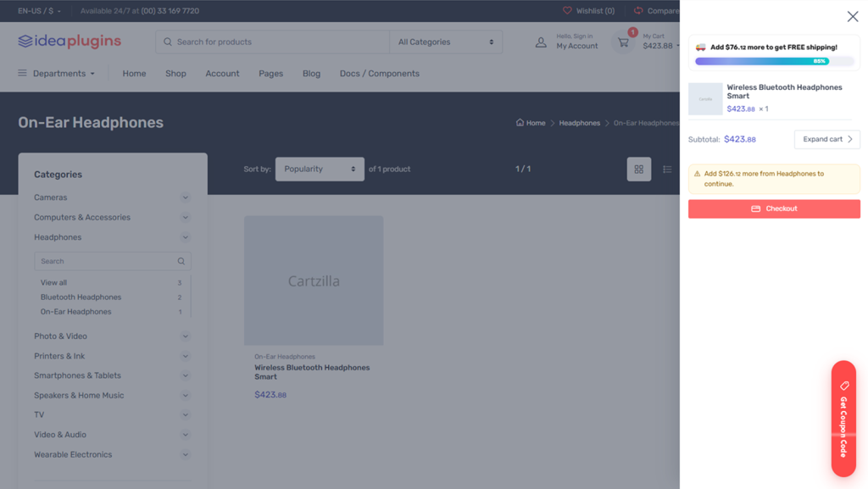
Task: Click the Cartzilla product image
Action: click(x=314, y=281)
